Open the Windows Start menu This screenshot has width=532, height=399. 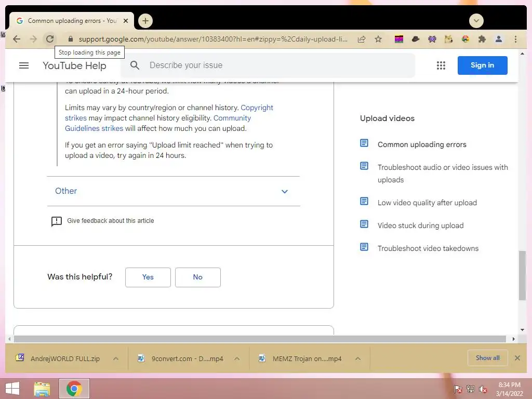pos(12,389)
